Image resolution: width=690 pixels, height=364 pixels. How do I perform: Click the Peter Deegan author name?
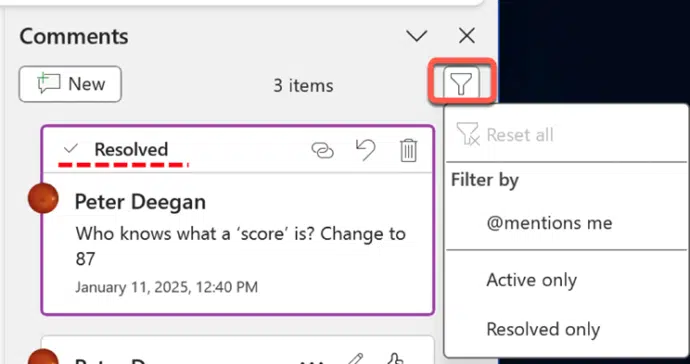point(140,202)
